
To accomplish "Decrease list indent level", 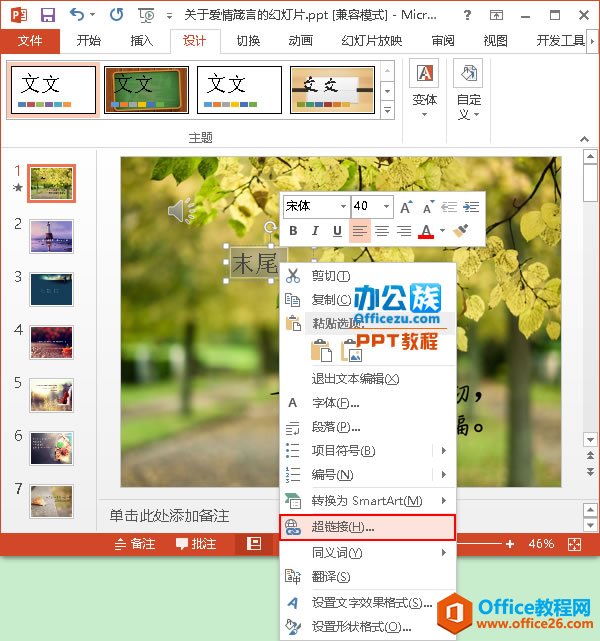I will coord(449,207).
